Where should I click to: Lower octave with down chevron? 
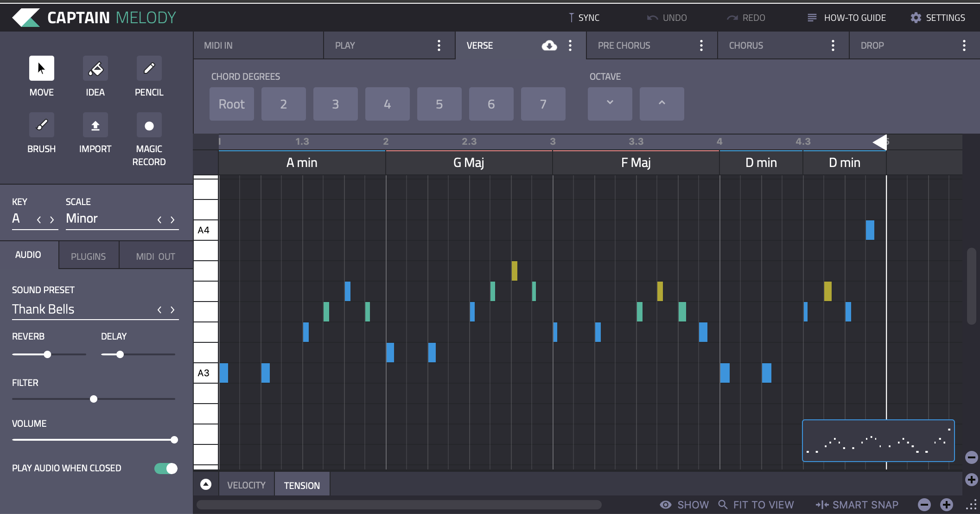click(x=610, y=104)
